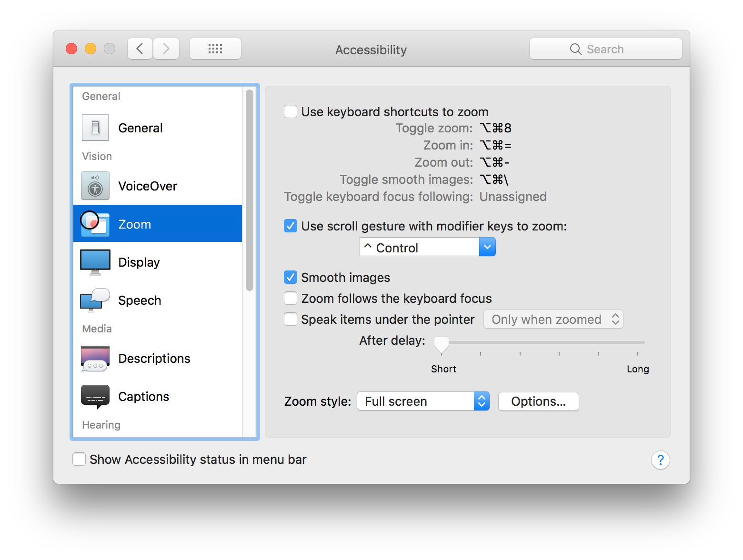The width and height of the screenshot is (743, 560).
Task: Open the Only when zoomed popup menu
Action: [553, 319]
